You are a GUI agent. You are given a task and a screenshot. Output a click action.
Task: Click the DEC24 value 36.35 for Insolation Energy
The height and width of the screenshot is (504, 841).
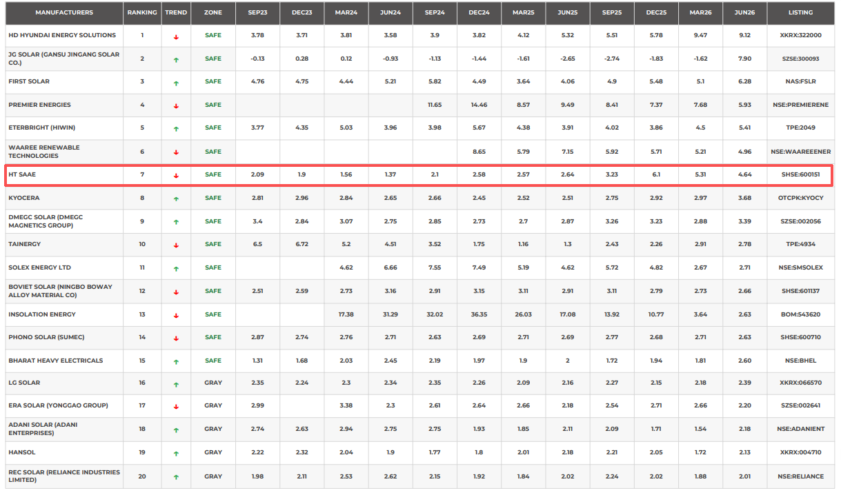point(479,314)
